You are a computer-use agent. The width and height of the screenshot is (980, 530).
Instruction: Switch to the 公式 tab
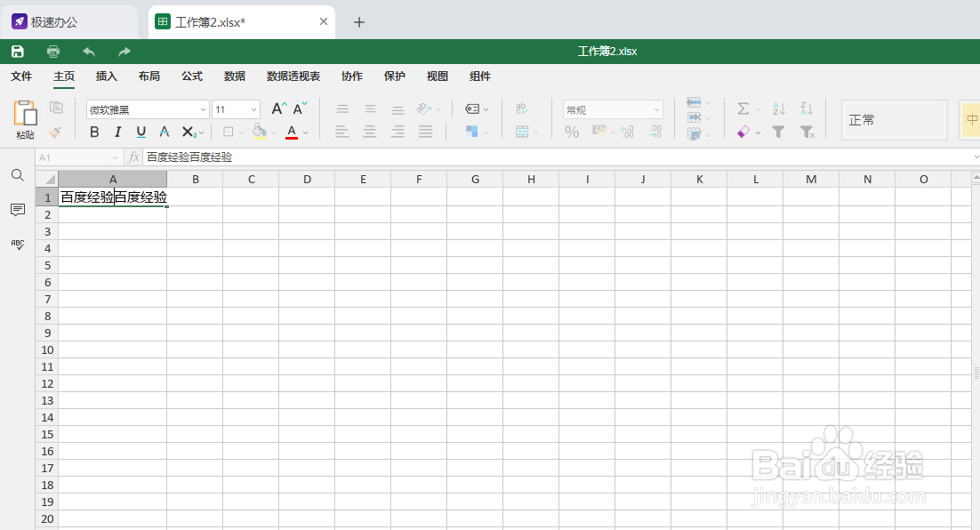[192, 76]
